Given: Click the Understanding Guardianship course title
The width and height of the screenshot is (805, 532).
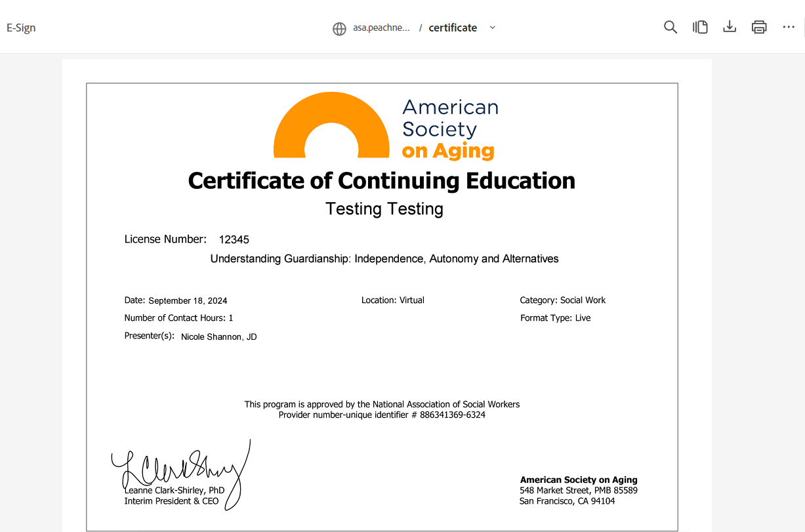Looking at the screenshot, I should 384,259.
